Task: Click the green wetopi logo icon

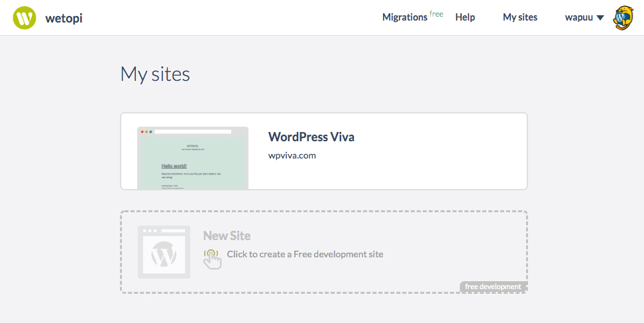Action: (25, 18)
